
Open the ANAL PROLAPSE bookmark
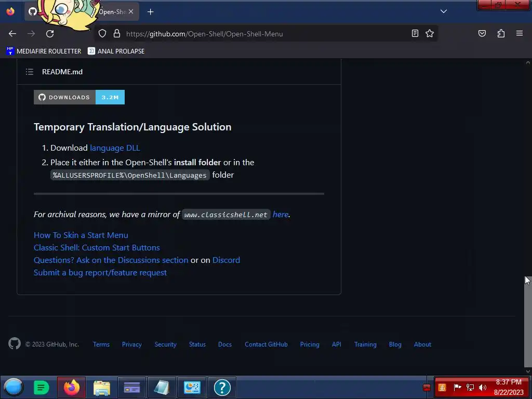(116, 51)
